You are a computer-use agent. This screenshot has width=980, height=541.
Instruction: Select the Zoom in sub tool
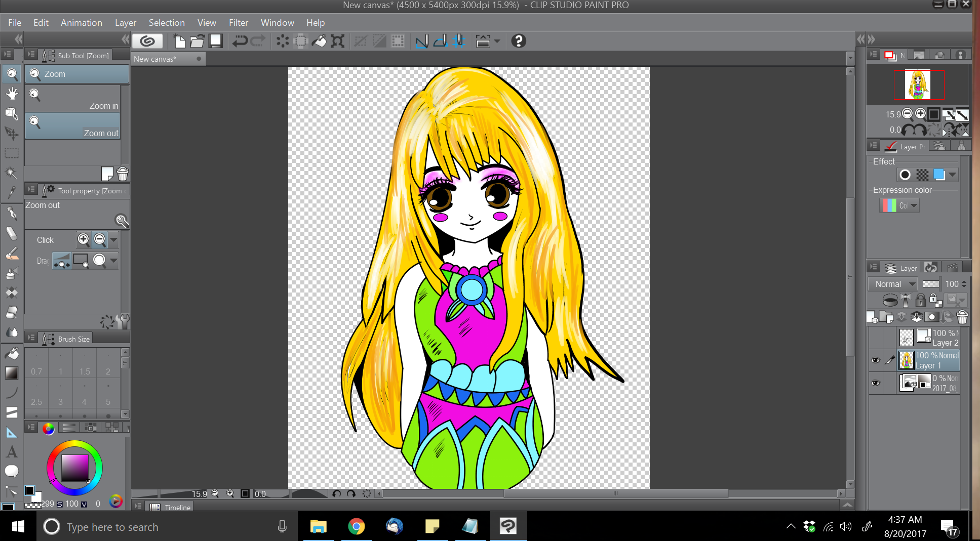[x=72, y=99]
